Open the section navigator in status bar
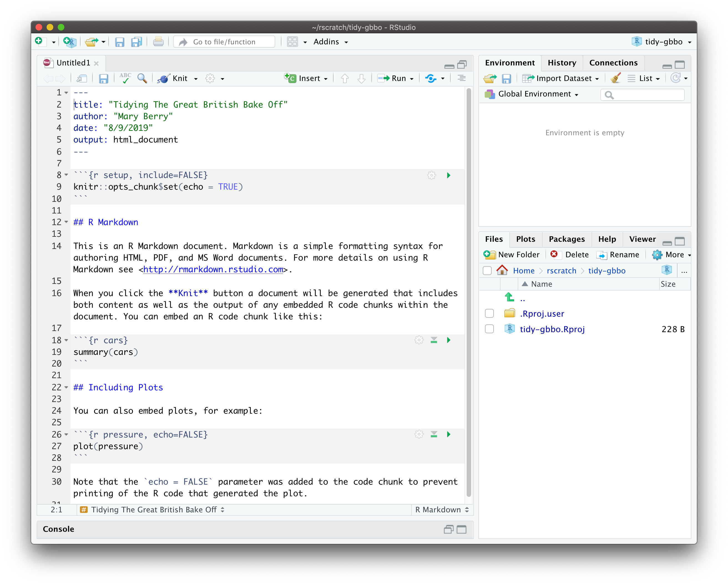 pyautogui.click(x=153, y=509)
